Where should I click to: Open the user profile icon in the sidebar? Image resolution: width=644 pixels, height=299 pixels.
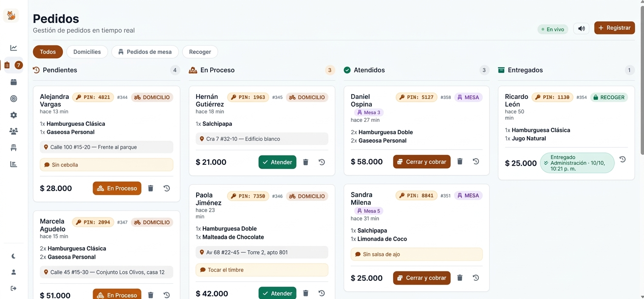coord(14,272)
